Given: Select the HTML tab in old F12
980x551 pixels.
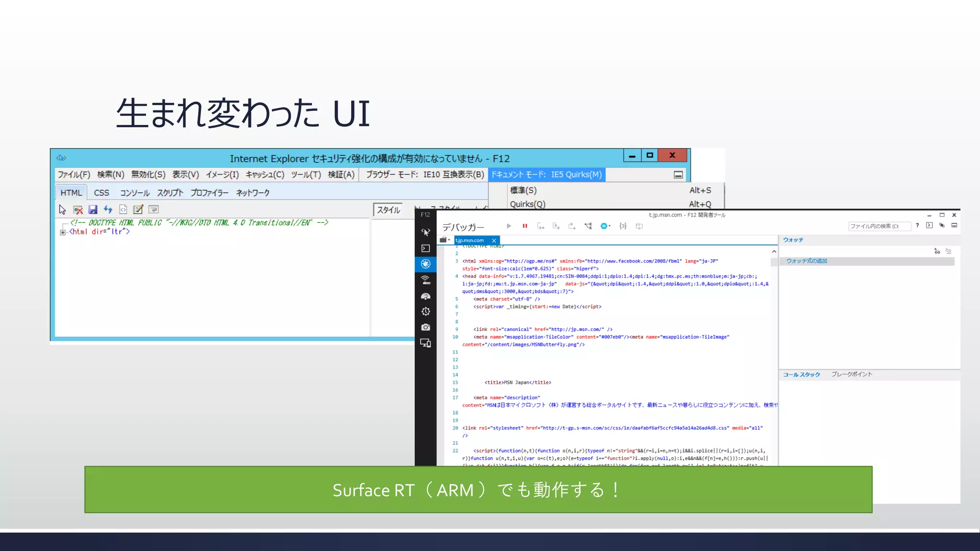Looking at the screenshot, I should [x=71, y=193].
